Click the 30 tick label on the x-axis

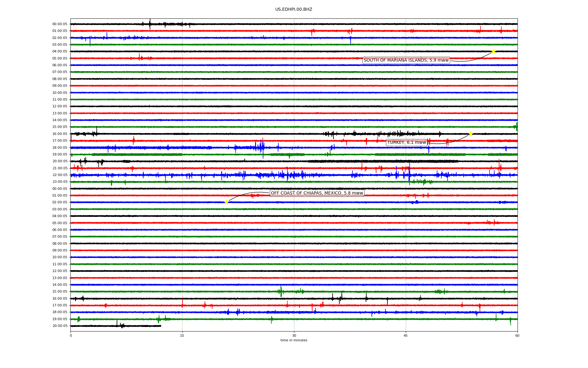pyautogui.click(x=294, y=335)
